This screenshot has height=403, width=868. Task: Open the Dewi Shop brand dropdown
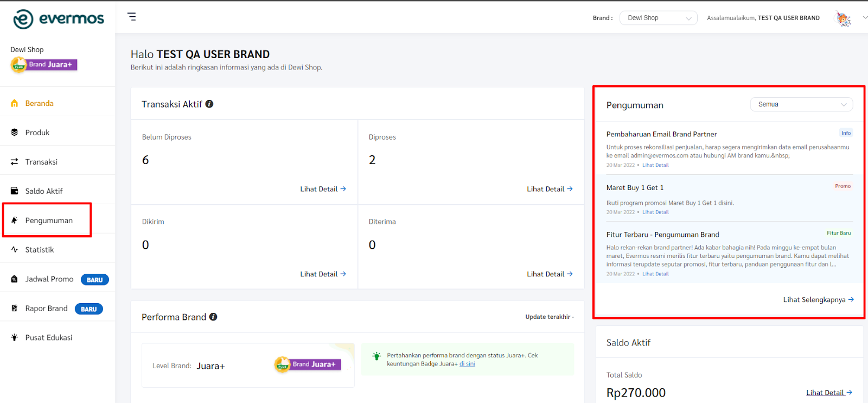pos(659,18)
